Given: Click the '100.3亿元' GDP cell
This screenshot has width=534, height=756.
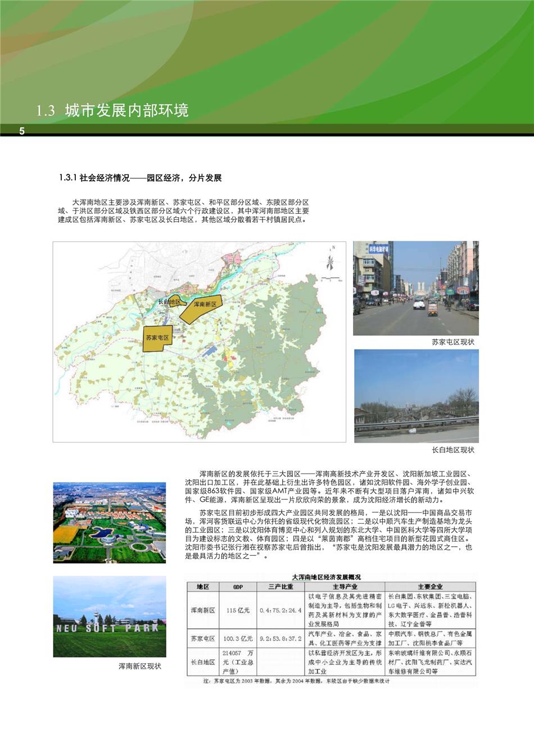Looking at the screenshot, I should click(238, 639).
